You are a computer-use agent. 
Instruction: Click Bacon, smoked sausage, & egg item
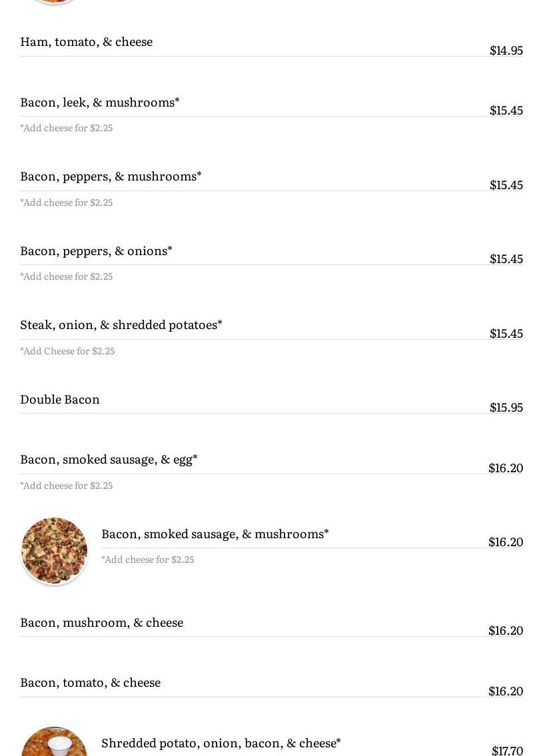point(109,460)
